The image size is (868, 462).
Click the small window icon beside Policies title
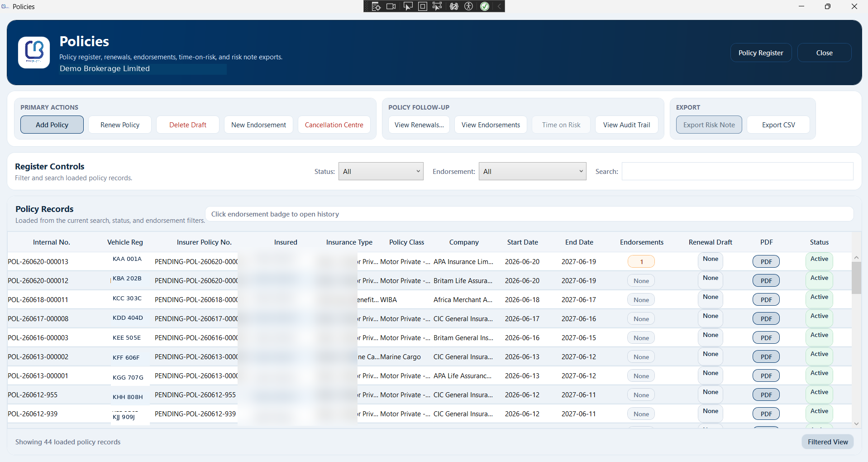[5, 6]
